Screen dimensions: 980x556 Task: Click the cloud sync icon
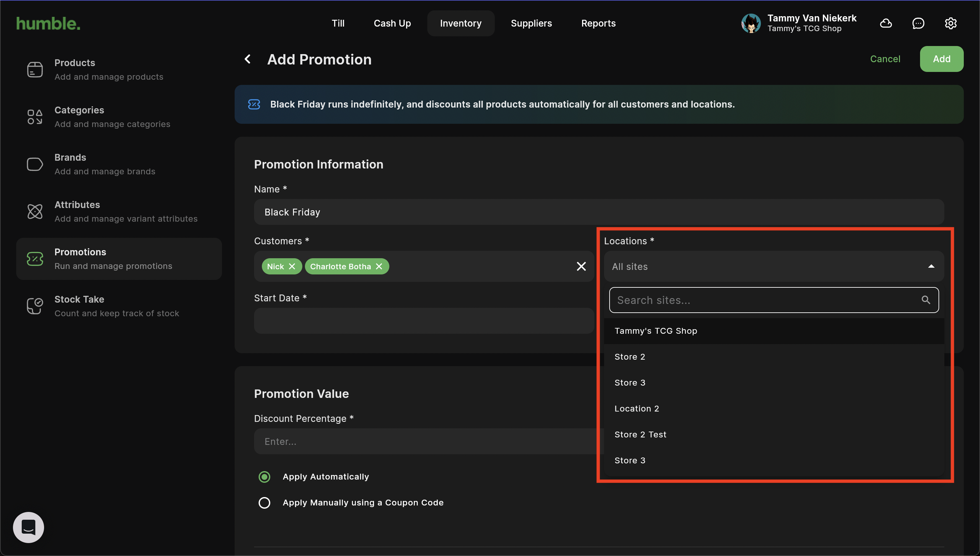[x=886, y=23]
